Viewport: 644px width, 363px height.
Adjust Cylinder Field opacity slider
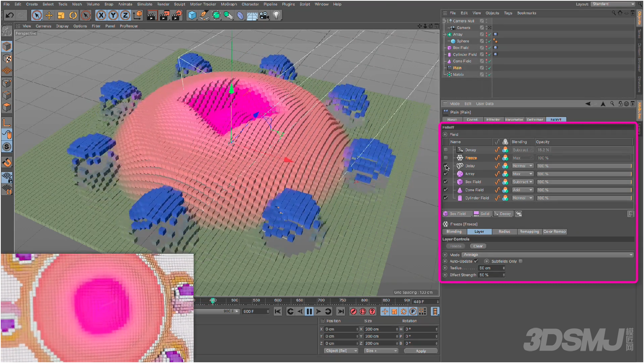(584, 198)
